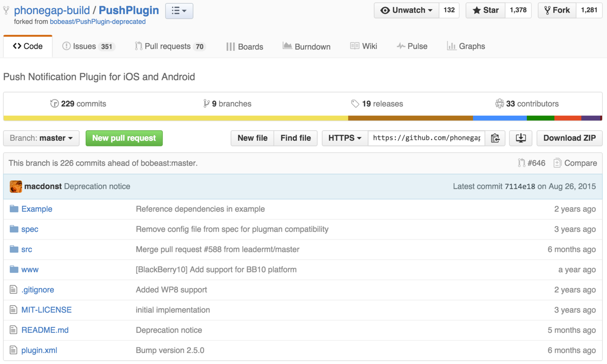Open the Example folder
607x364 pixels.
[37, 209]
